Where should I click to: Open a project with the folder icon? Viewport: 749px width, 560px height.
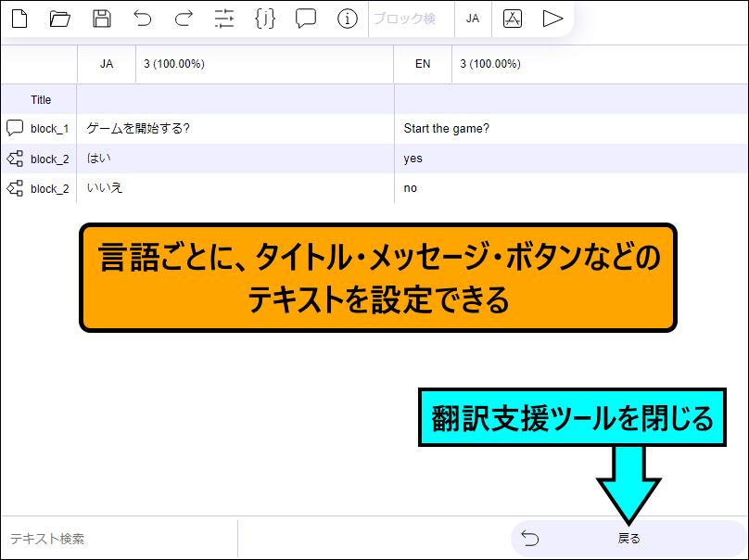[x=60, y=19]
